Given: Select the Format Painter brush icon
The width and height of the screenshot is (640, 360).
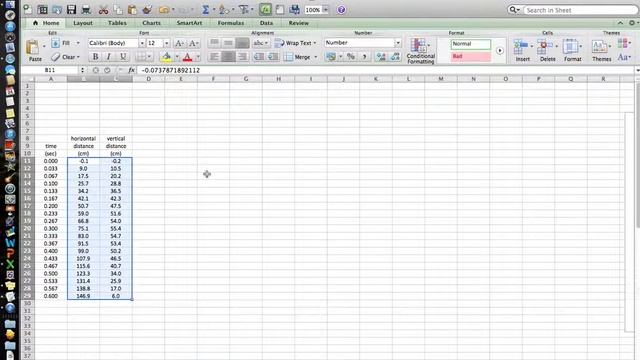Looking at the screenshot, I should (x=147, y=9).
